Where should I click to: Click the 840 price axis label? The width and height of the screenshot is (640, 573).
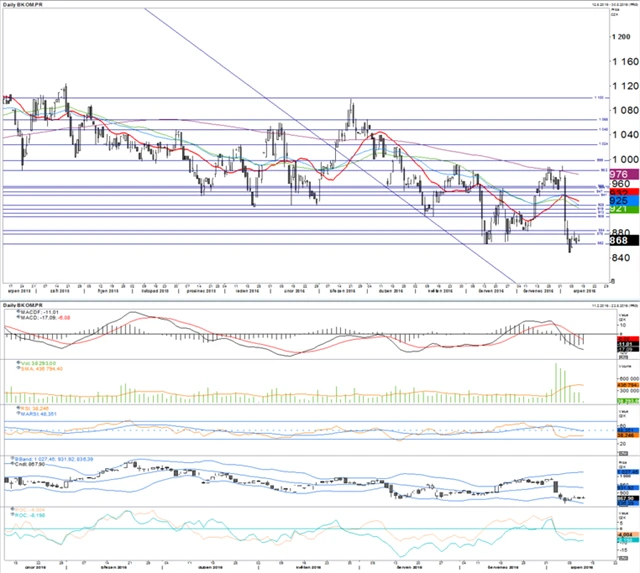621,258
